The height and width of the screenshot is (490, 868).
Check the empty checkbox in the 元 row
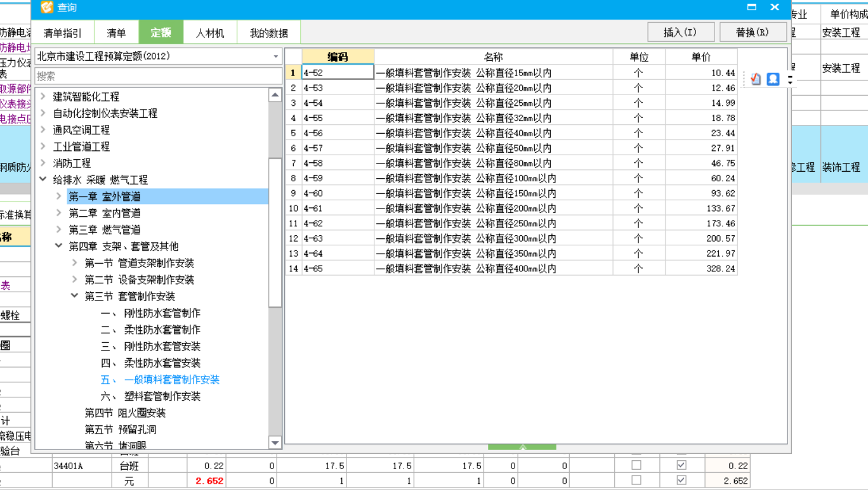636,480
